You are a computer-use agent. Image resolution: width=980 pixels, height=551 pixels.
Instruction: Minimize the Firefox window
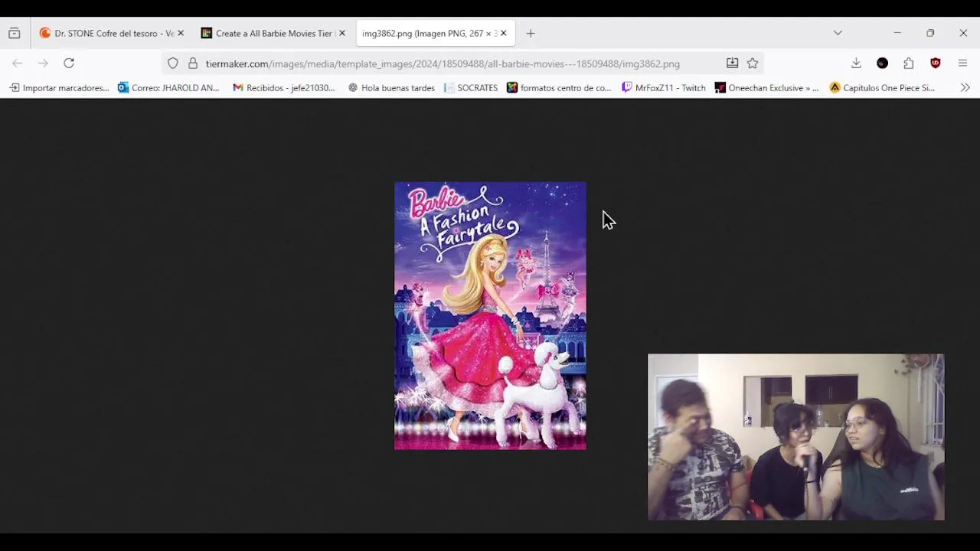[x=897, y=33]
